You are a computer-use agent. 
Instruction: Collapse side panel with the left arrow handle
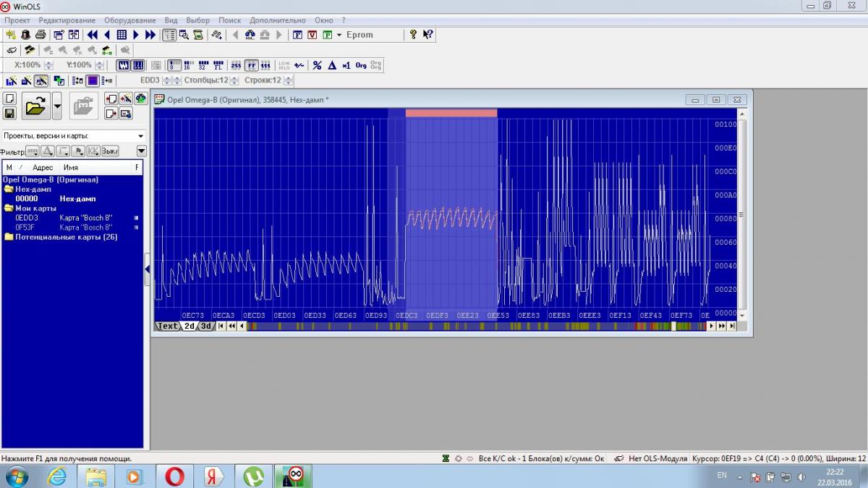point(148,269)
